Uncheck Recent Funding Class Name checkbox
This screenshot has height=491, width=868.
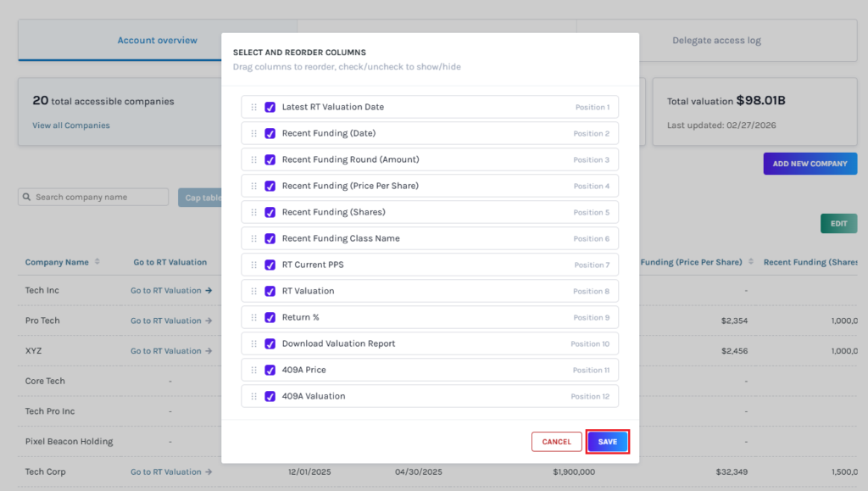pyautogui.click(x=270, y=239)
